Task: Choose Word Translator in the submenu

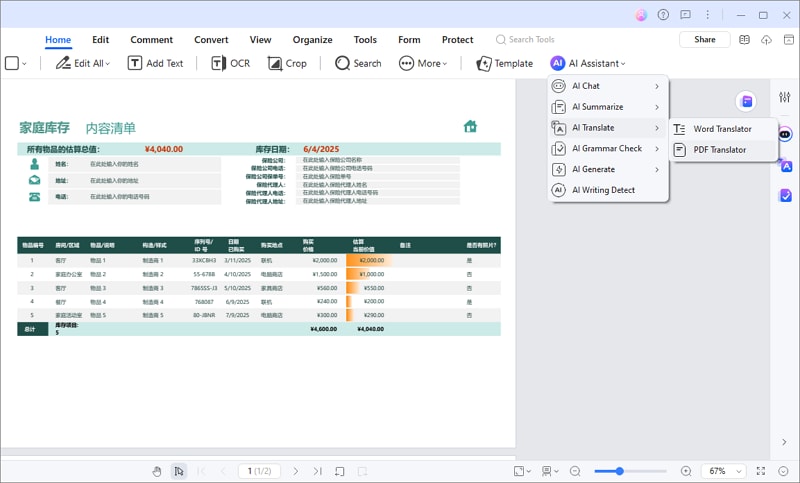Action: [x=723, y=129]
